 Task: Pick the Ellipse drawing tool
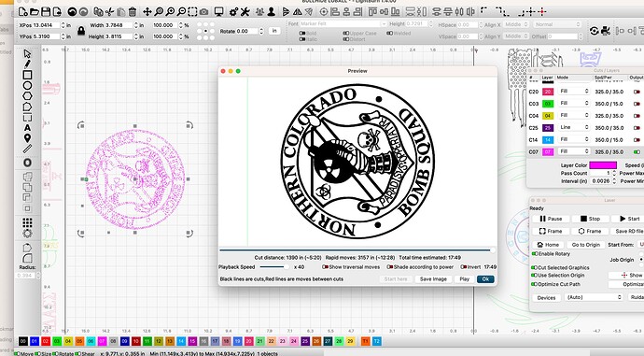point(27,86)
